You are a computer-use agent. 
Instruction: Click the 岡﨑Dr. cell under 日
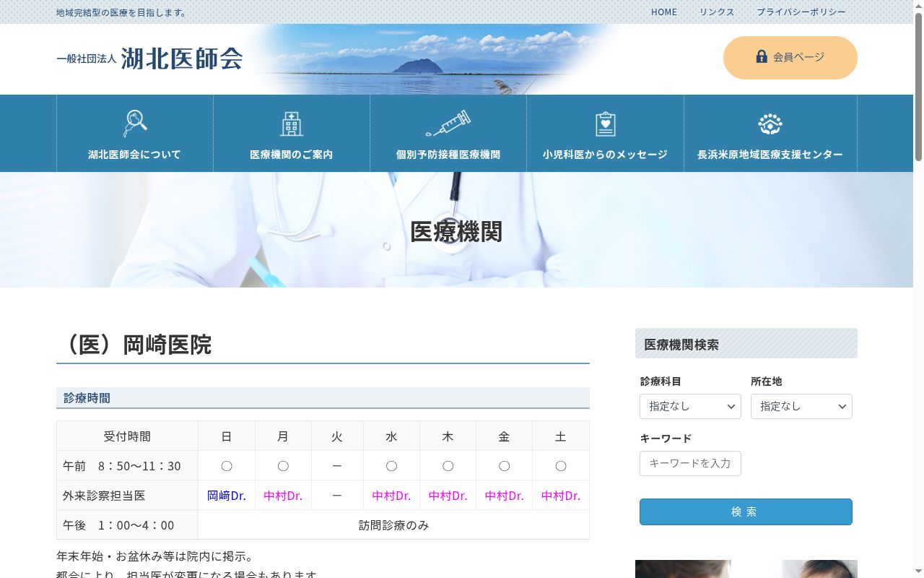click(227, 496)
